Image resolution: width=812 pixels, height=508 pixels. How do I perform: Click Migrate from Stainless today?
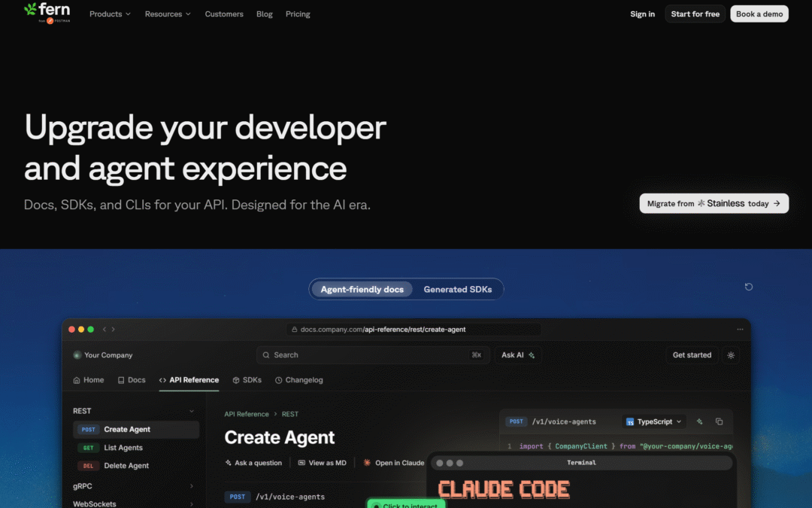[x=714, y=204]
